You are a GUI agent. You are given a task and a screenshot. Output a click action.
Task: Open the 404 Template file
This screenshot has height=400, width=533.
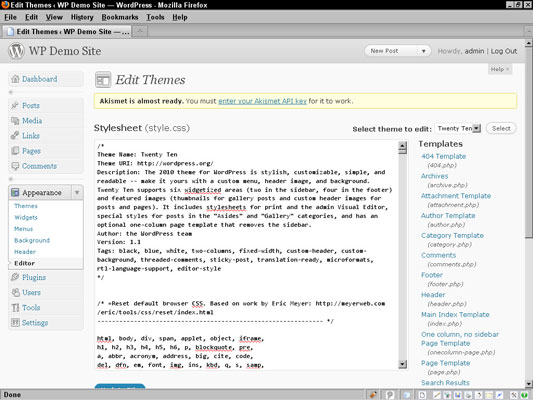444,156
